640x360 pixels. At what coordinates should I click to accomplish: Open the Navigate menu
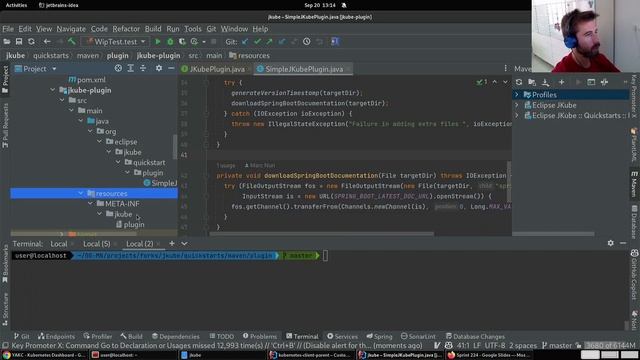(x=71, y=29)
